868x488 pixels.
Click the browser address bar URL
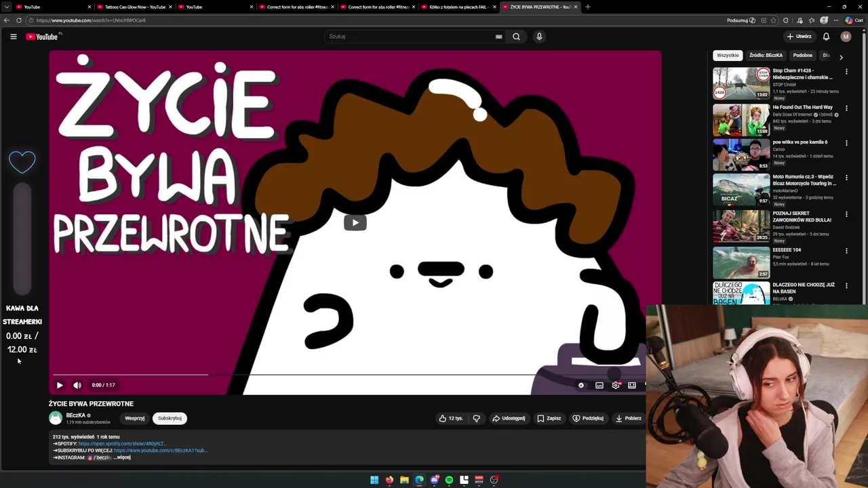[x=92, y=20]
